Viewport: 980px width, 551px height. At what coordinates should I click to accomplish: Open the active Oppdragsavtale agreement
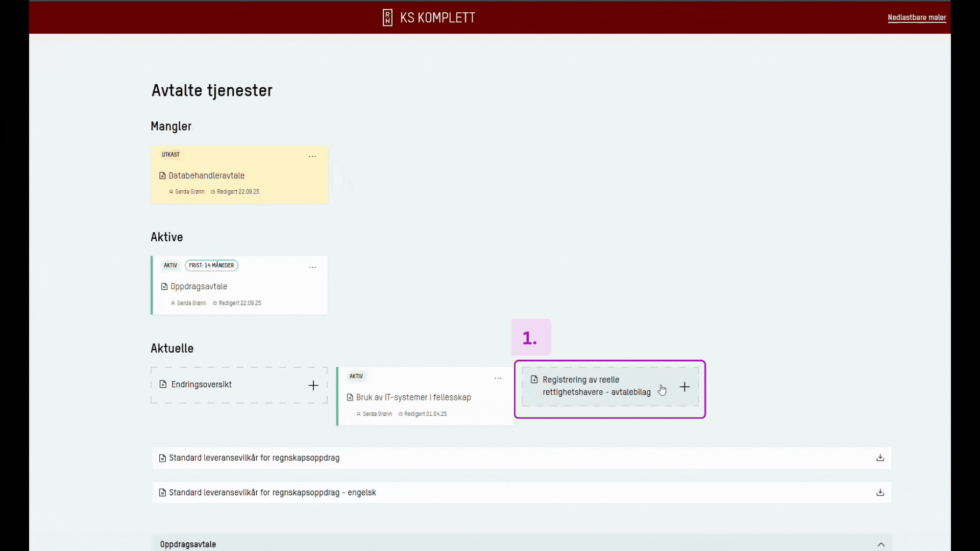coord(199,287)
